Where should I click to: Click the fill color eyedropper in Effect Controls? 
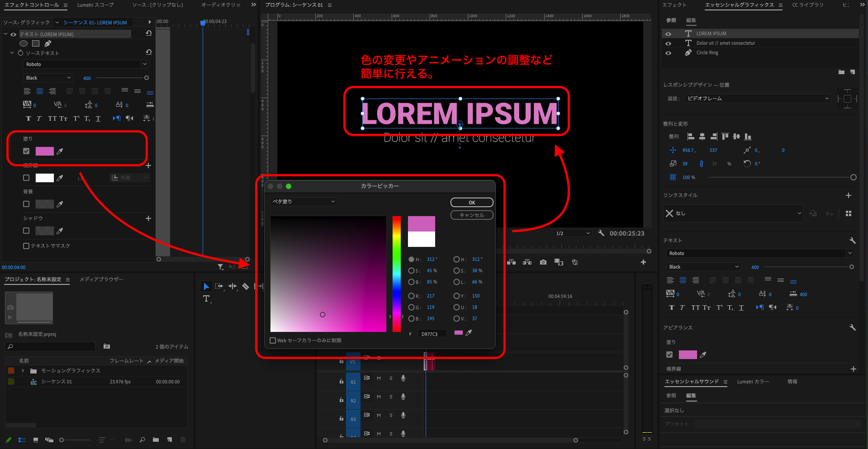(60, 151)
